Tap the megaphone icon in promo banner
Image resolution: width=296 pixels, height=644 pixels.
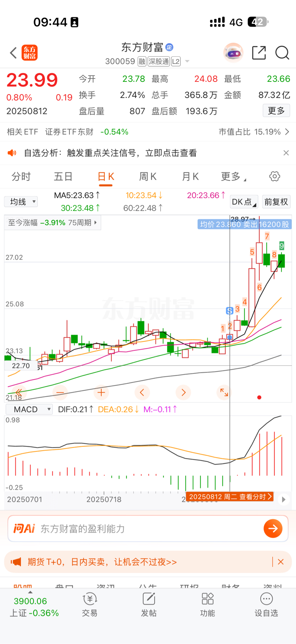pos(16,562)
